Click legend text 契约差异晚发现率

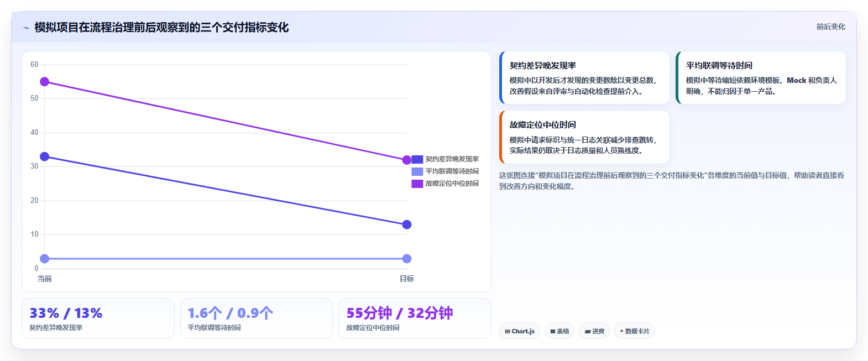click(452, 159)
